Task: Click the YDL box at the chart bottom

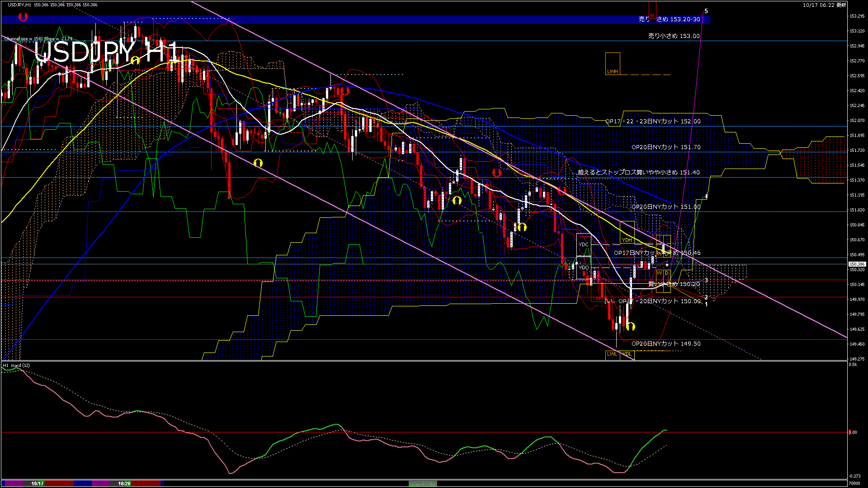Action: [x=627, y=354]
